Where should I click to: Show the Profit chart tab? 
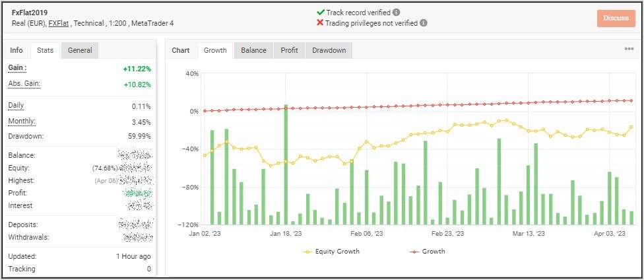tap(289, 50)
